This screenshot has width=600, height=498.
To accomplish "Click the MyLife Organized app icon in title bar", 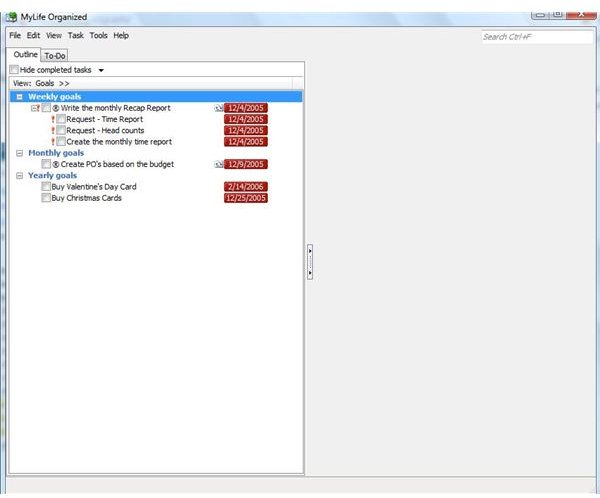I will coord(11,17).
